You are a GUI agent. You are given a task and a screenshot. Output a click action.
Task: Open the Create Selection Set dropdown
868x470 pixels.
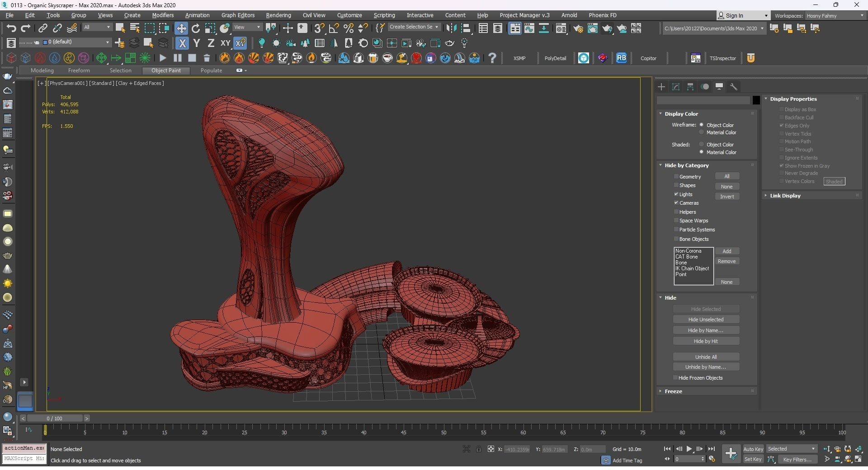pos(414,27)
